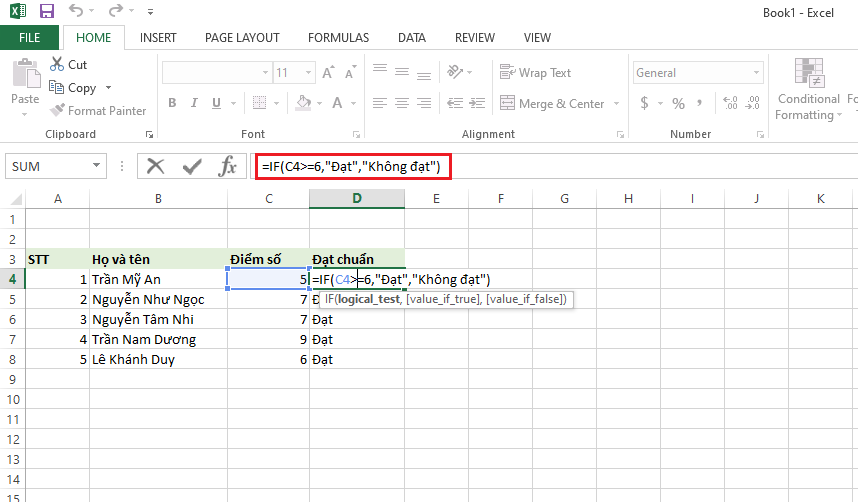Switch to the REVIEW tab

[474, 38]
